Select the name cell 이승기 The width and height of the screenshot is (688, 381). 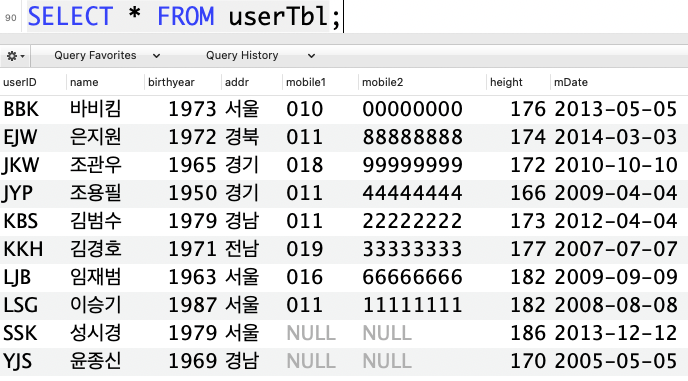tap(95, 306)
